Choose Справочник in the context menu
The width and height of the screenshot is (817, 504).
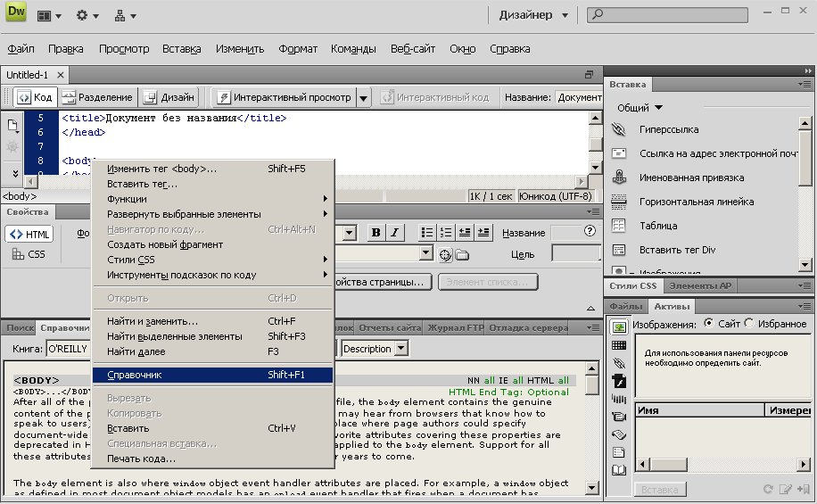click(212, 375)
